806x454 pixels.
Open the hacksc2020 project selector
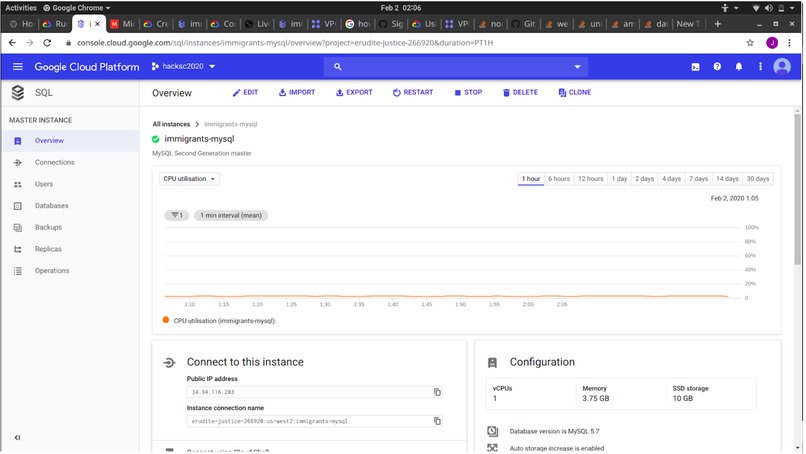[184, 67]
